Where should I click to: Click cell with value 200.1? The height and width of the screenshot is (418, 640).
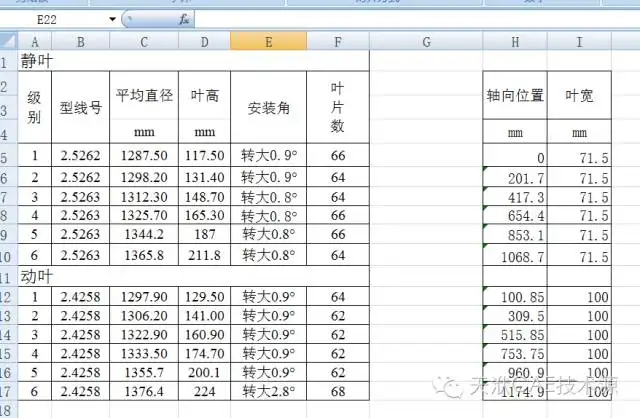point(204,372)
